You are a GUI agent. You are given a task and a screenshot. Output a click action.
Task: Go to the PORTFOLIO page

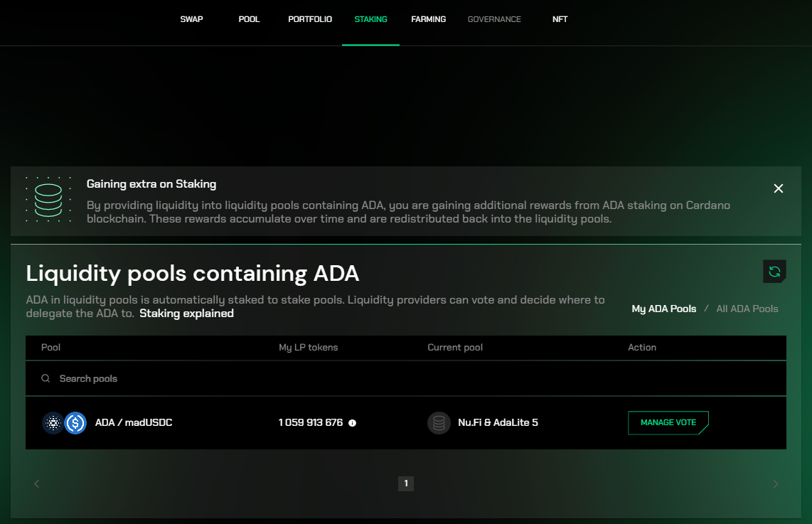[310, 19]
